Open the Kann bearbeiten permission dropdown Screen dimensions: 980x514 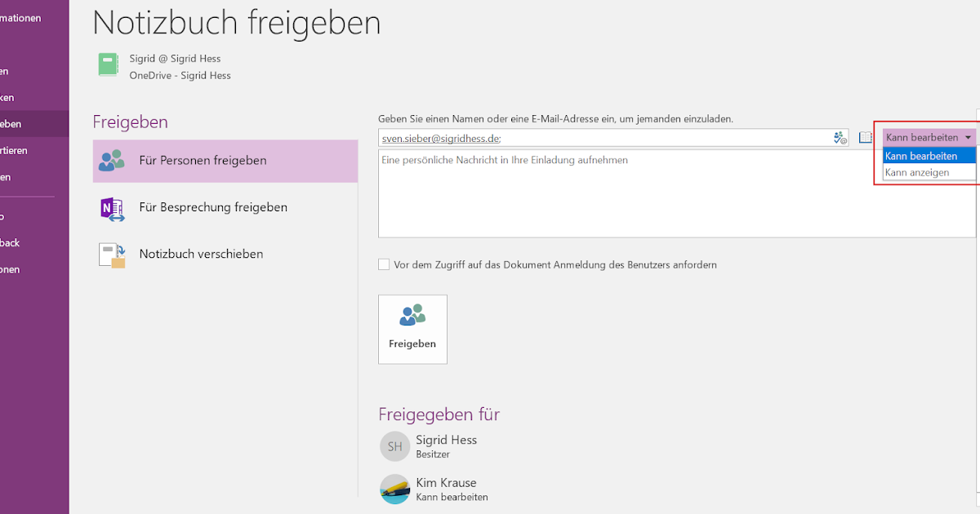(929, 138)
